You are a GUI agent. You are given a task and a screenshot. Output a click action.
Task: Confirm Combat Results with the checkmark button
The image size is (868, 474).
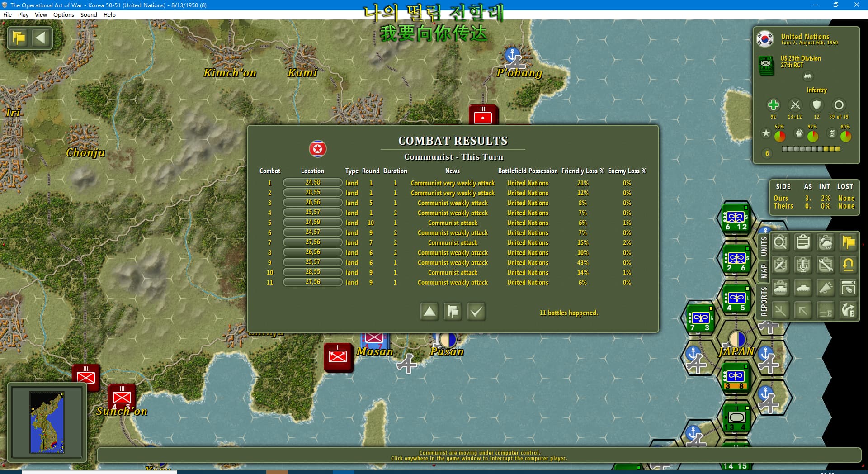click(x=476, y=312)
